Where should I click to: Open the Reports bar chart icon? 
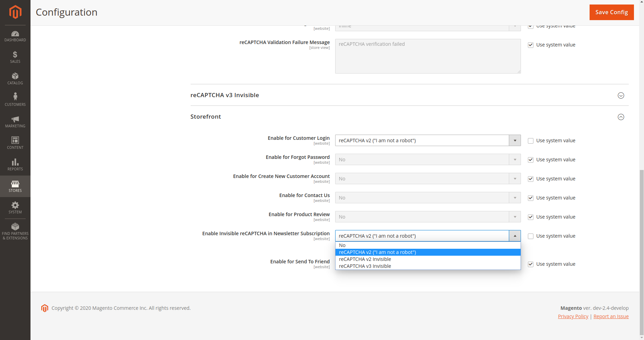click(15, 165)
